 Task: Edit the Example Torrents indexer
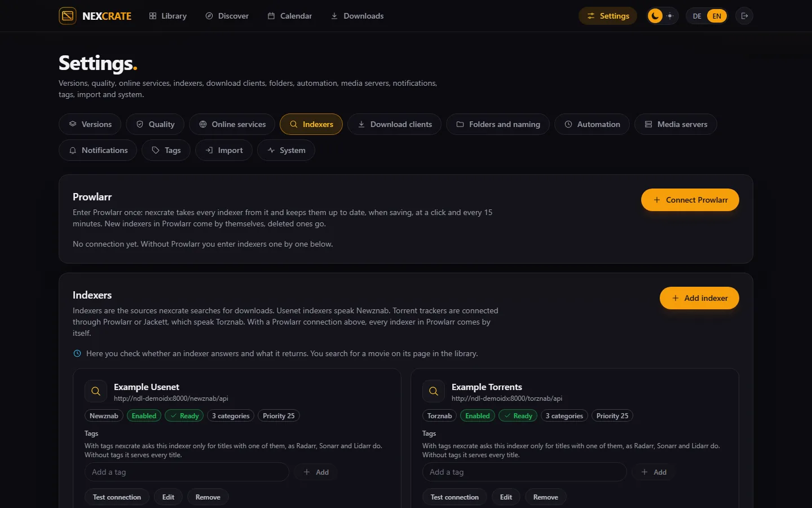tap(506, 497)
